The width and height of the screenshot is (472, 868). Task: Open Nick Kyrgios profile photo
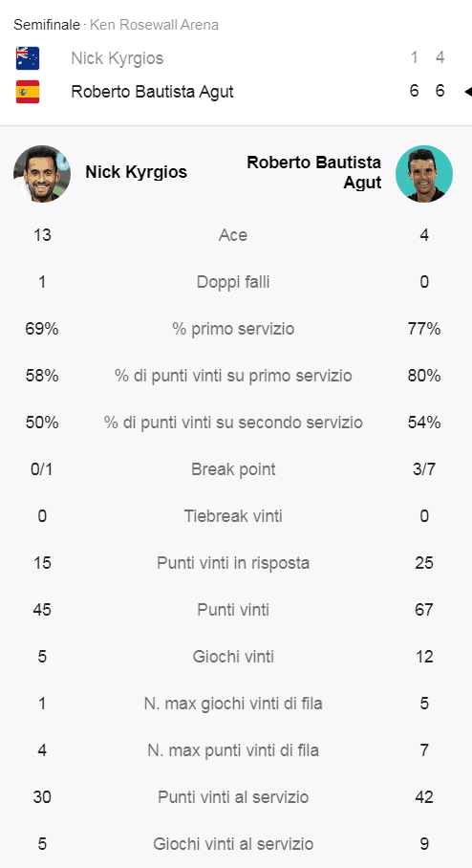tap(42, 173)
